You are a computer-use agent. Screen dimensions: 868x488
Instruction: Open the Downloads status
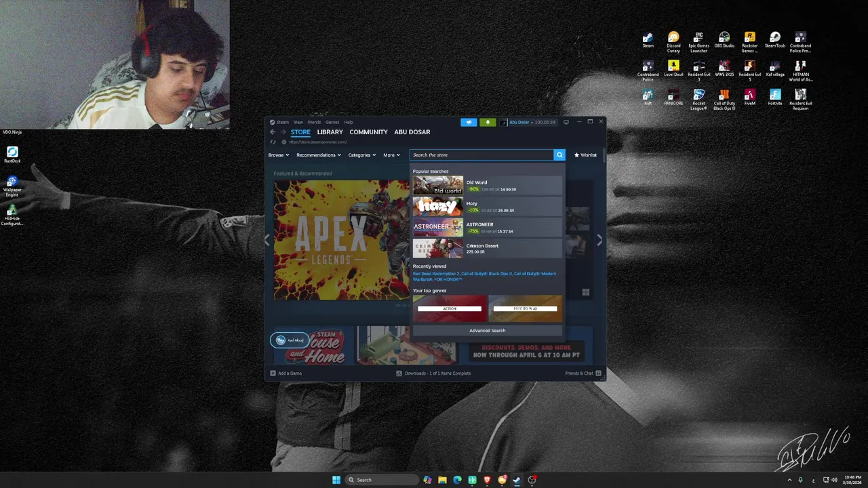coord(434,373)
